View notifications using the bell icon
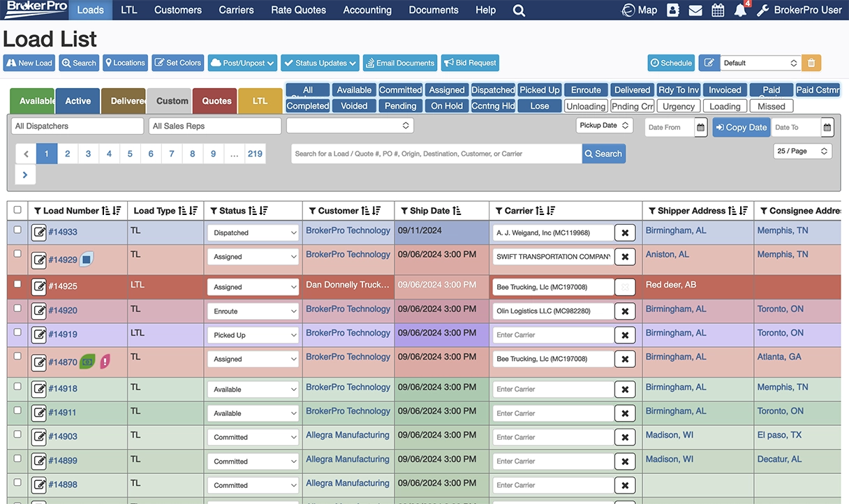 [740, 10]
